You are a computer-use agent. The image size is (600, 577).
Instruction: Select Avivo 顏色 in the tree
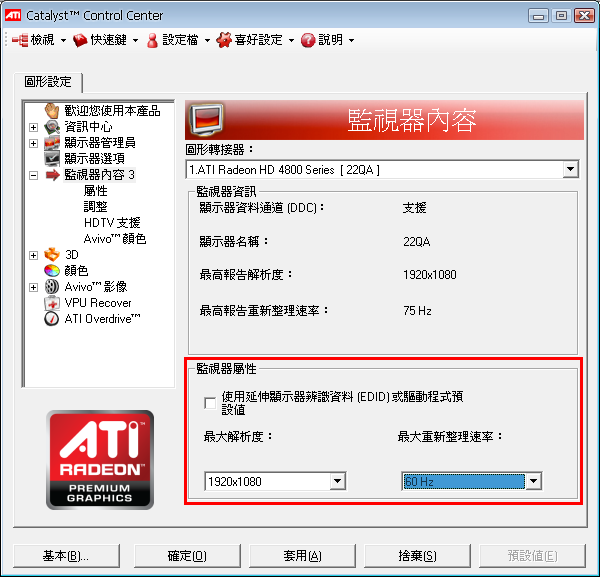[x=115, y=239]
